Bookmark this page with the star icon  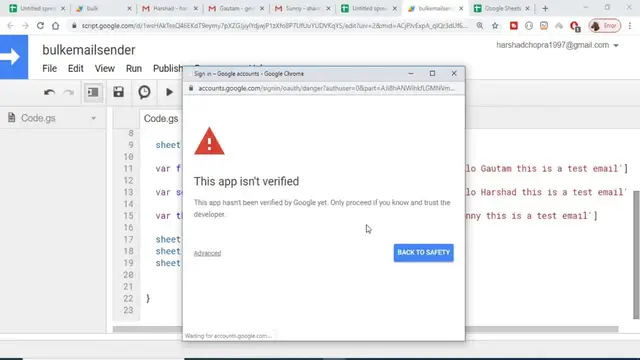[495, 26]
